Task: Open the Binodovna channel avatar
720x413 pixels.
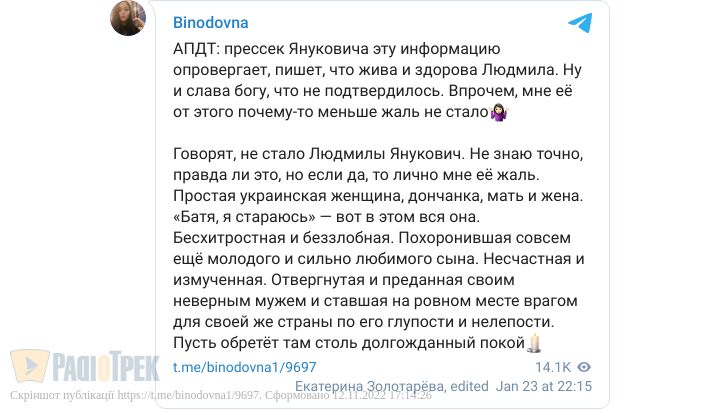Action: (x=128, y=19)
